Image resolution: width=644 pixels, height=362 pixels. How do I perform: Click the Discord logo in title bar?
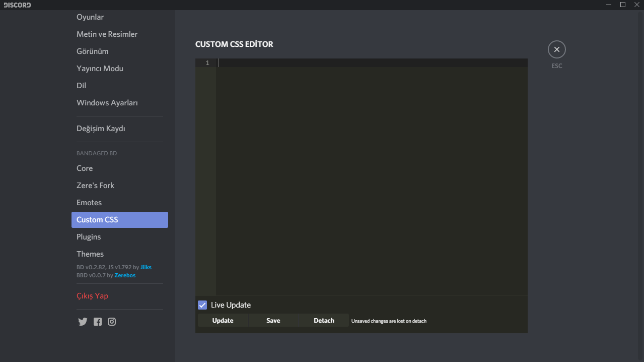[x=17, y=5]
